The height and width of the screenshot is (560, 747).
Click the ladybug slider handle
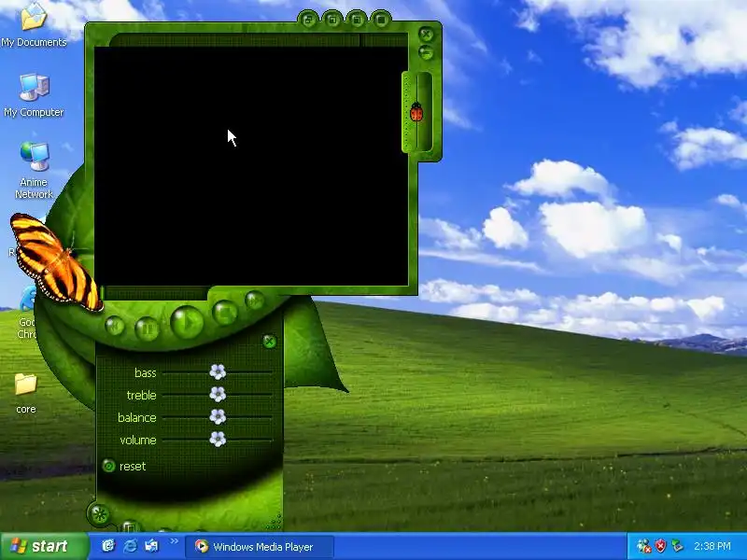(x=416, y=112)
